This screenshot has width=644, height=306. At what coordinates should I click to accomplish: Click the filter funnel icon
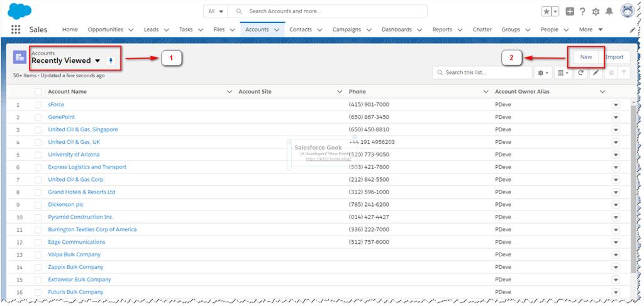tap(623, 73)
